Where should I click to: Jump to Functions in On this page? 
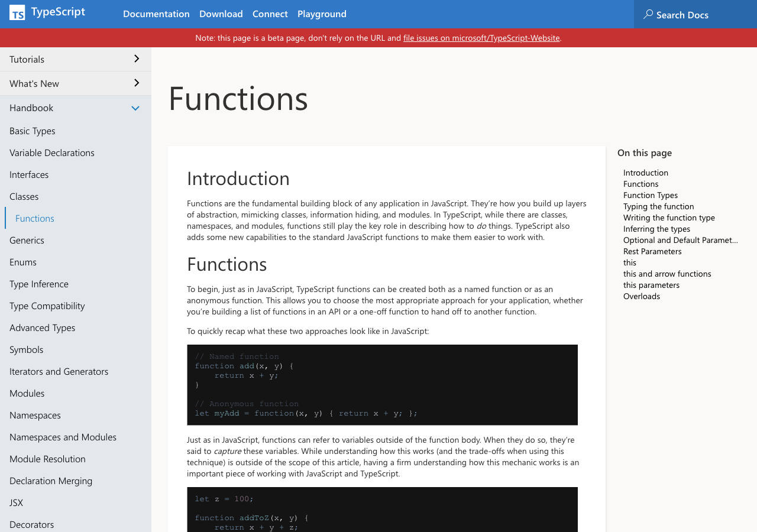point(641,184)
